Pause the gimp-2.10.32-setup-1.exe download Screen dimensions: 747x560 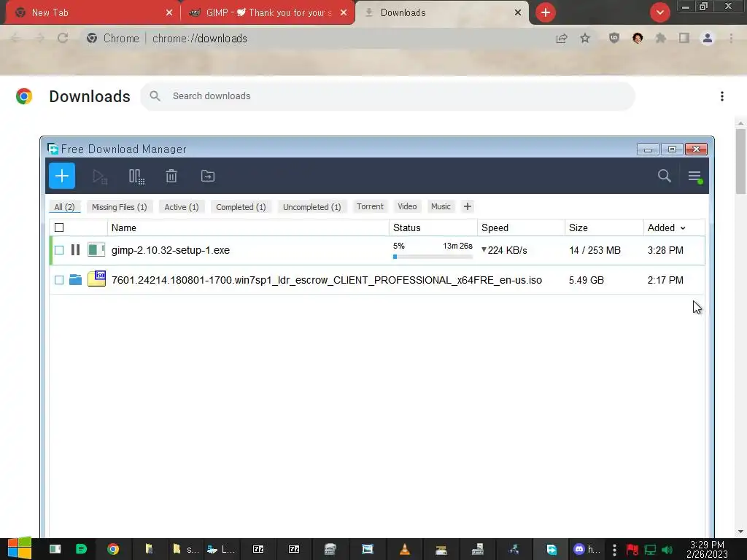point(75,250)
